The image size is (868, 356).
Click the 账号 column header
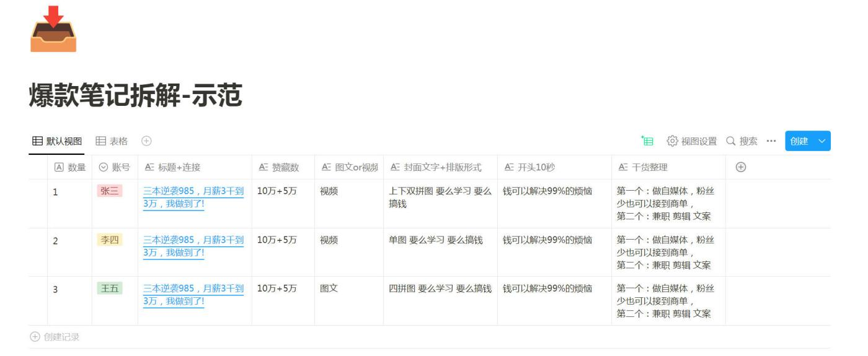(x=115, y=167)
